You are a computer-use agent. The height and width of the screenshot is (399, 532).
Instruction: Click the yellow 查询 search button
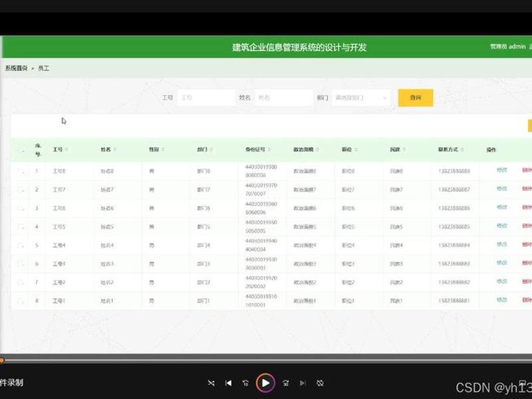point(415,98)
